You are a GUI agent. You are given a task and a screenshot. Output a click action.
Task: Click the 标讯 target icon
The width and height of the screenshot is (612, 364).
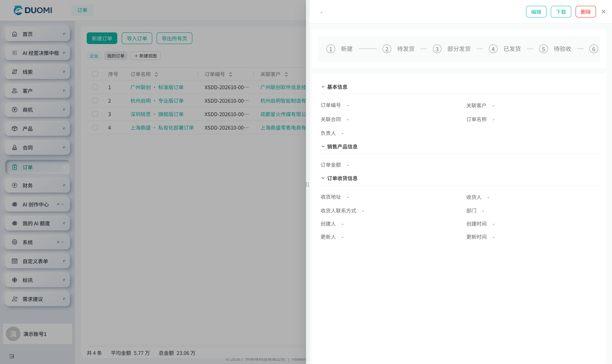pyautogui.click(x=15, y=280)
